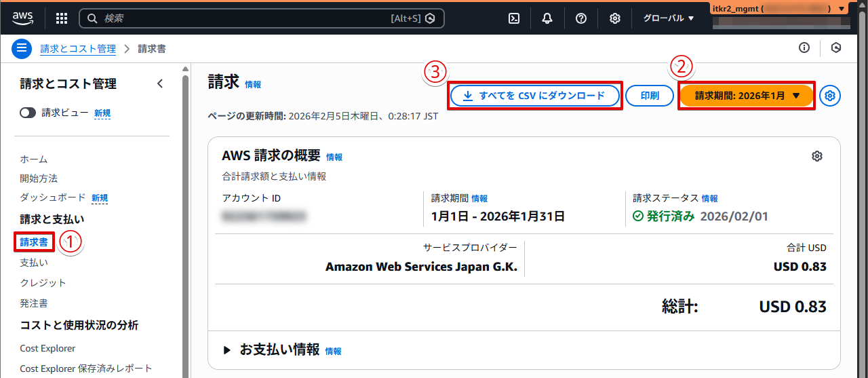This screenshot has height=378, width=868.
Task: Open the 請求期間: 2026年1月 dropdown
Action: tap(747, 96)
